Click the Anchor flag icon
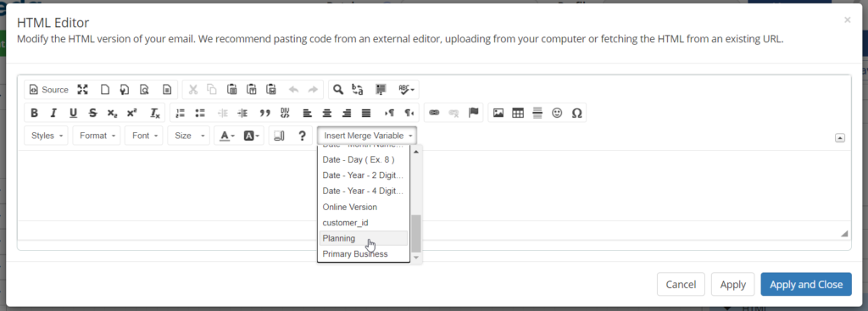This screenshot has height=311, width=868. 473,113
